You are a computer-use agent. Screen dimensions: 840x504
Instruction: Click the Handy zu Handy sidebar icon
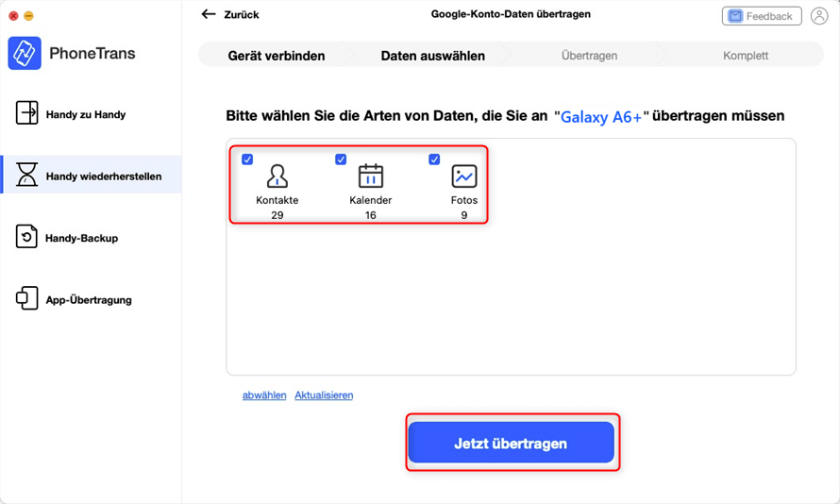(26, 113)
